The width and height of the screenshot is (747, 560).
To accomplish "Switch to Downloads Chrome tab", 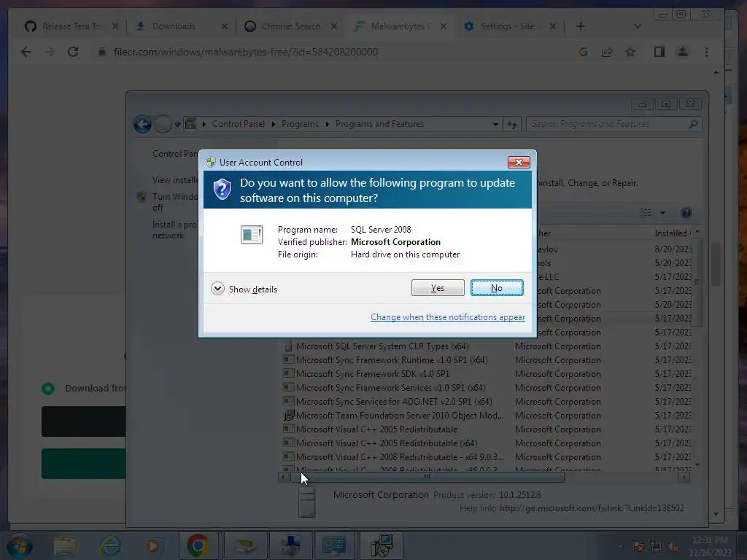I will 181,26.
